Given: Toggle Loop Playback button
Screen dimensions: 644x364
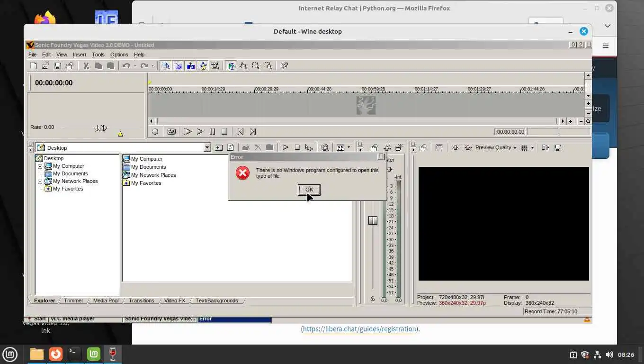Looking at the screenshot, I should click(x=171, y=132).
